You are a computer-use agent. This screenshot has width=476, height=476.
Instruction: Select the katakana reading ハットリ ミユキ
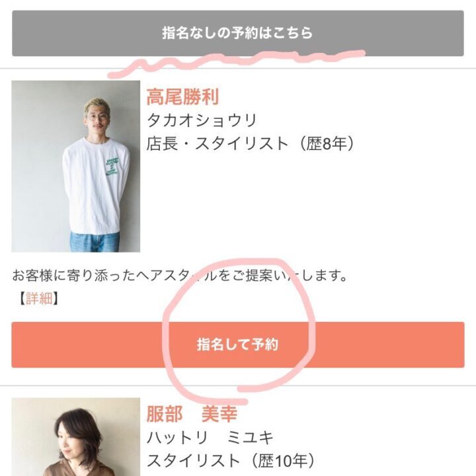(210, 438)
